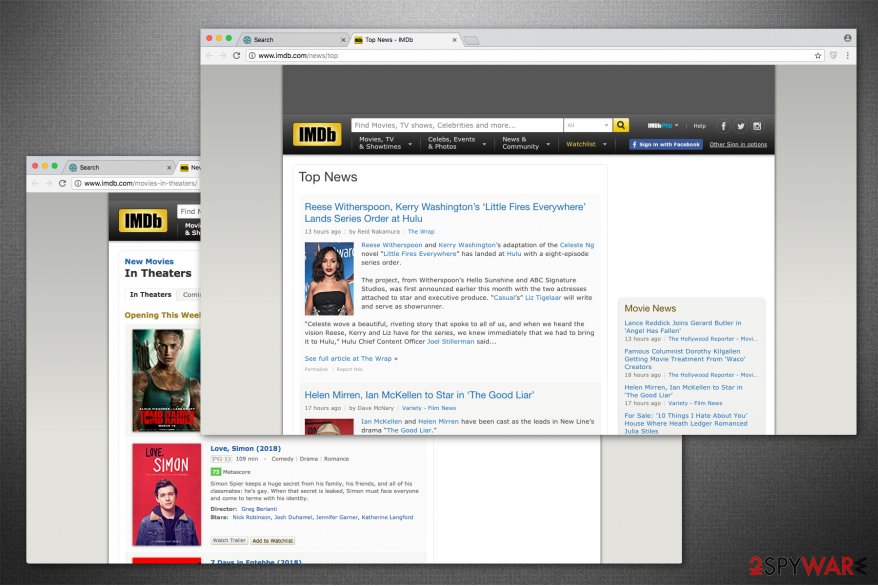
Task: Click Sign in with Facebook button
Action: point(665,144)
